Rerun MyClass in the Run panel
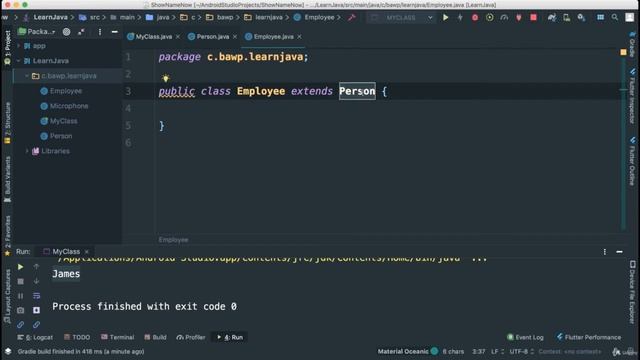The image size is (640, 360). point(20,267)
